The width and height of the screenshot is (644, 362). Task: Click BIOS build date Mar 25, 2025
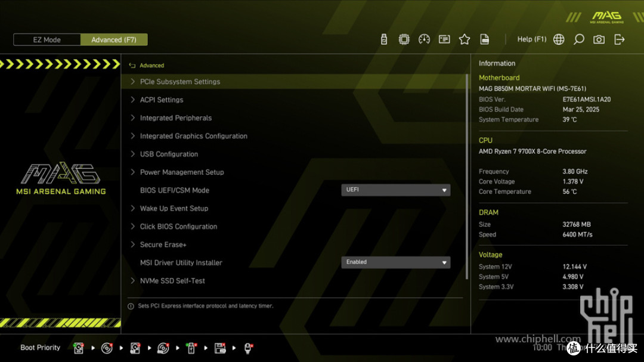pos(581,109)
